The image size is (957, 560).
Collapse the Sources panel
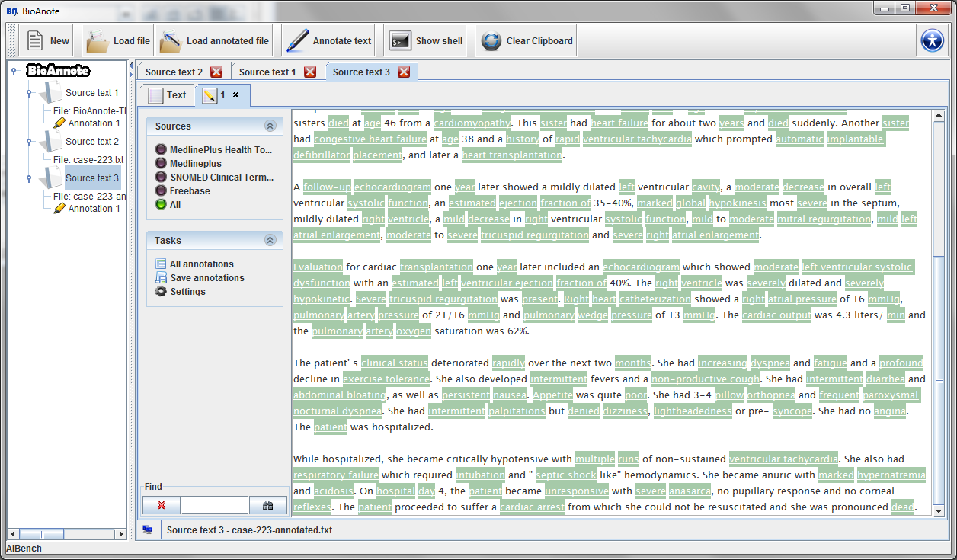(269, 126)
